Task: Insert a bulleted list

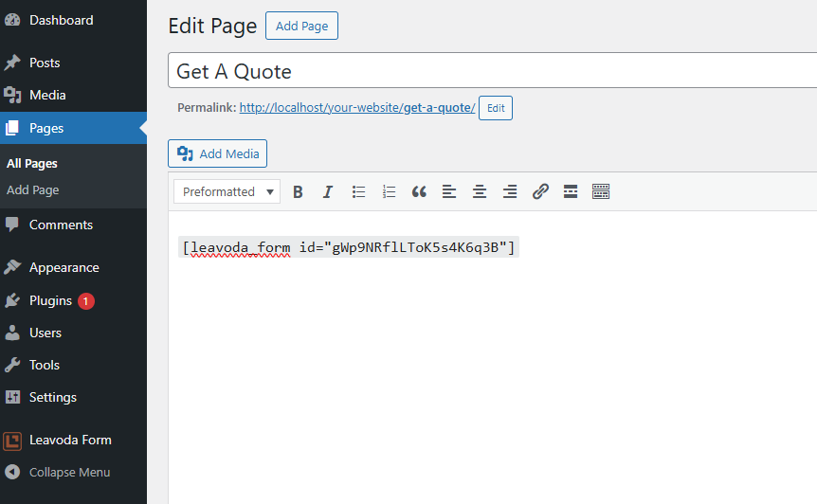Action: [358, 192]
